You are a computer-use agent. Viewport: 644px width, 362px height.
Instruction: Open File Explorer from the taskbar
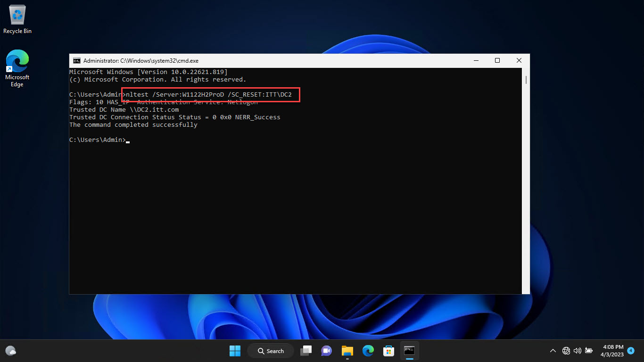click(347, 351)
